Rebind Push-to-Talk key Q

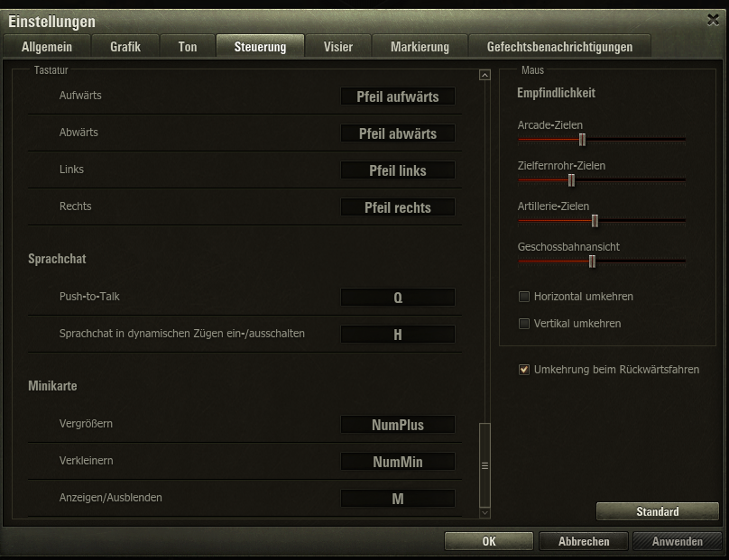398,298
